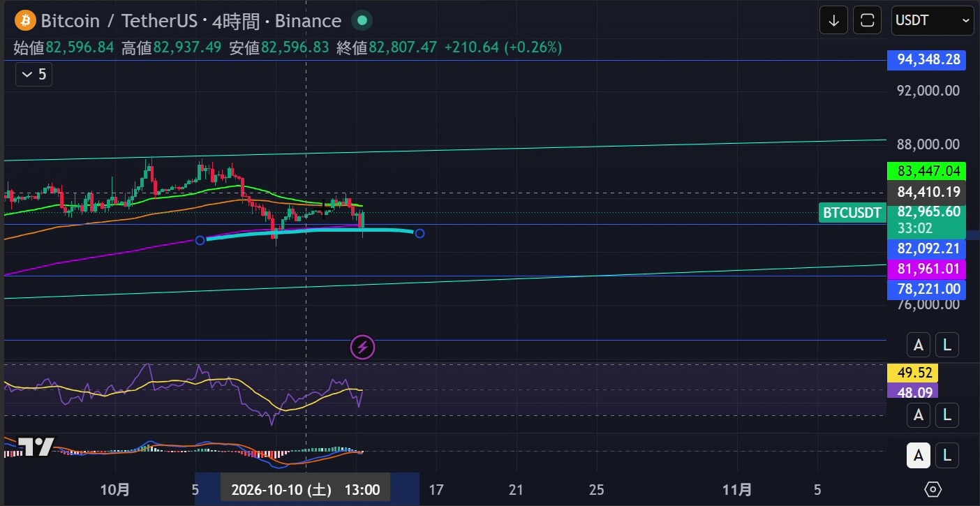The height and width of the screenshot is (506, 980).
Task: Click the '17' date on time axis
Action: coord(436,489)
